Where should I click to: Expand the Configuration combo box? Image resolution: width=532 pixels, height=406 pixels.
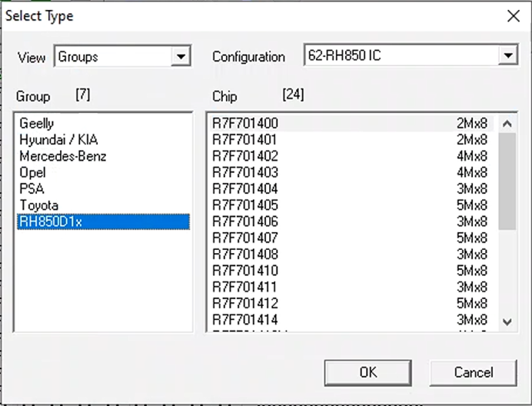click(507, 56)
